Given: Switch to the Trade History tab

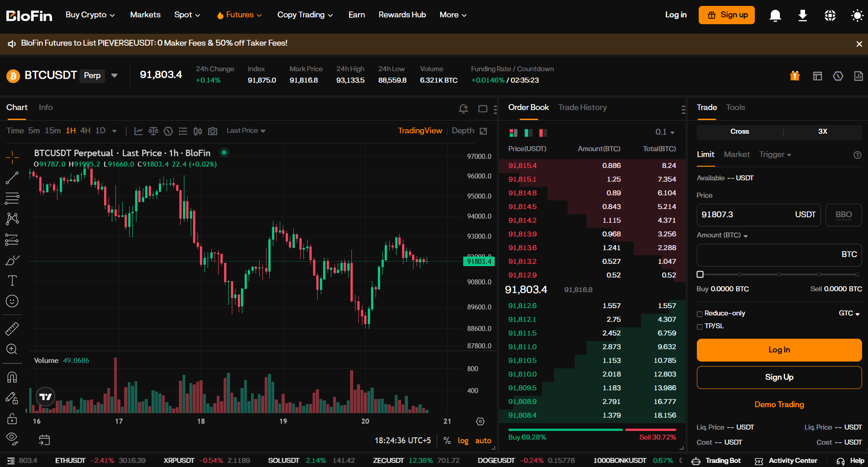Looking at the screenshot, I should point(582,107).
